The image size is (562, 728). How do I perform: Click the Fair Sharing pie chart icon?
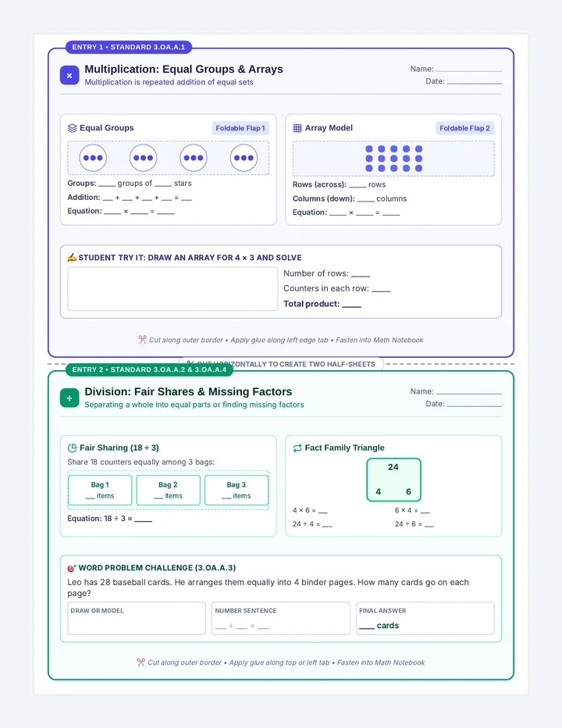[72, 448]
